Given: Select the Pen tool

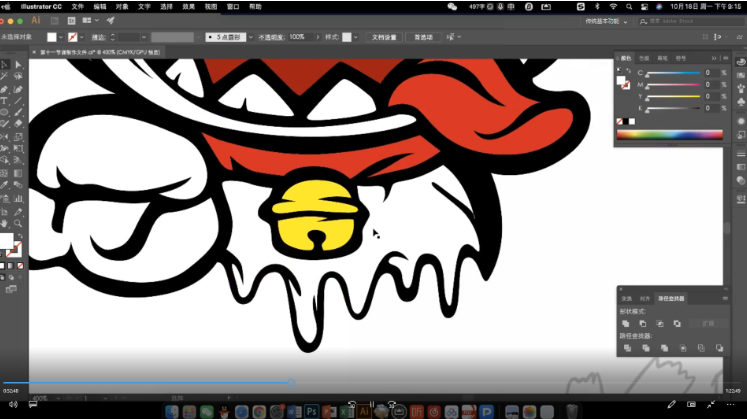Looking at the screenshot, I should pos(5,89).
